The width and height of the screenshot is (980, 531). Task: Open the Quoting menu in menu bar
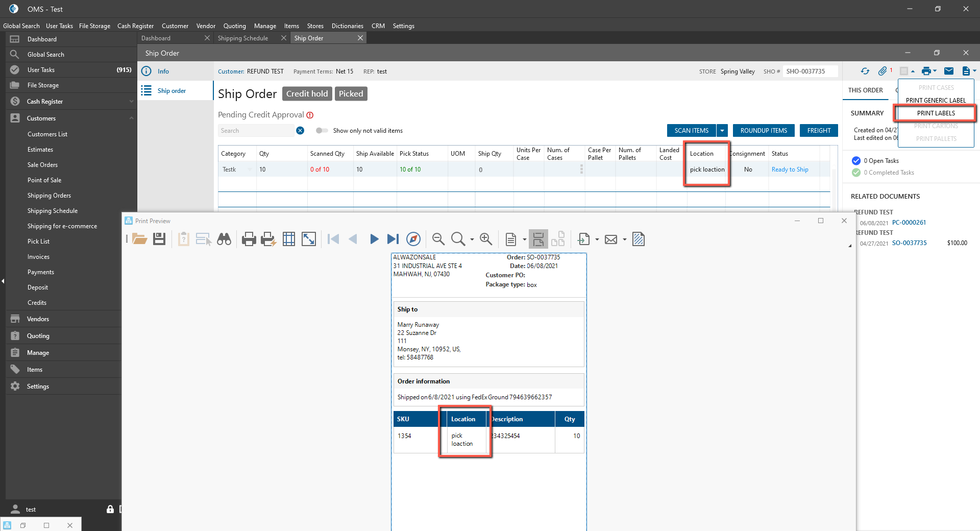pyautogui.click(x=234, y=26)
